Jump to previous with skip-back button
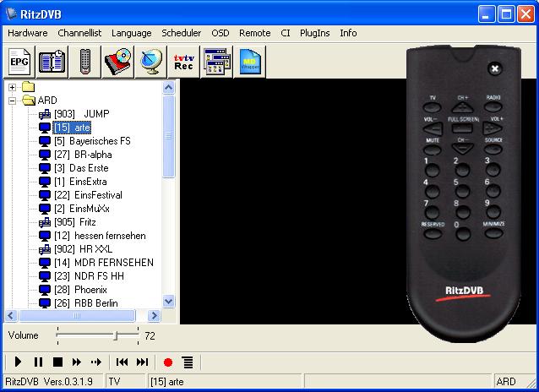 [122, 362]
